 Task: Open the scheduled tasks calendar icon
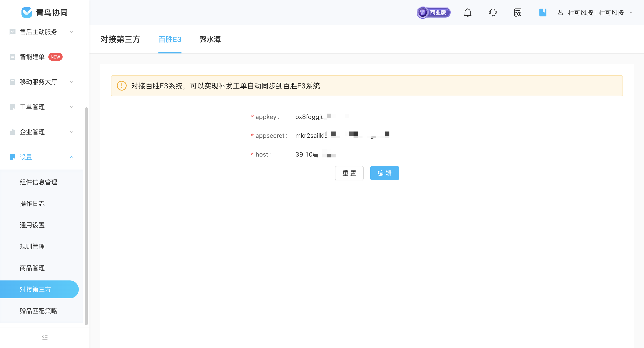click(518, 13)
